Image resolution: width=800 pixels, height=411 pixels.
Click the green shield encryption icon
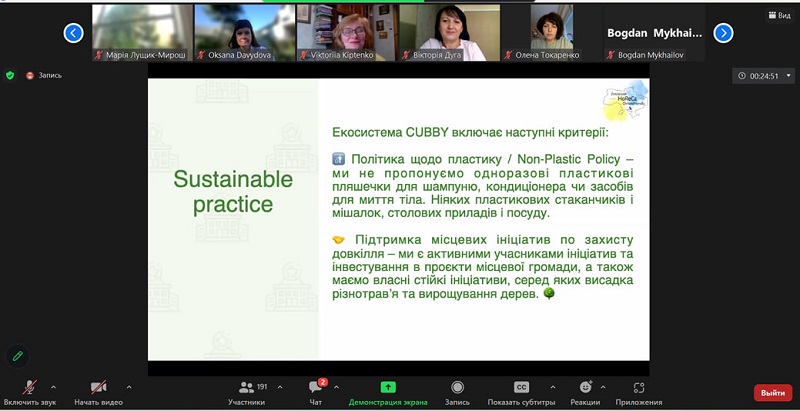coord(10,75)
